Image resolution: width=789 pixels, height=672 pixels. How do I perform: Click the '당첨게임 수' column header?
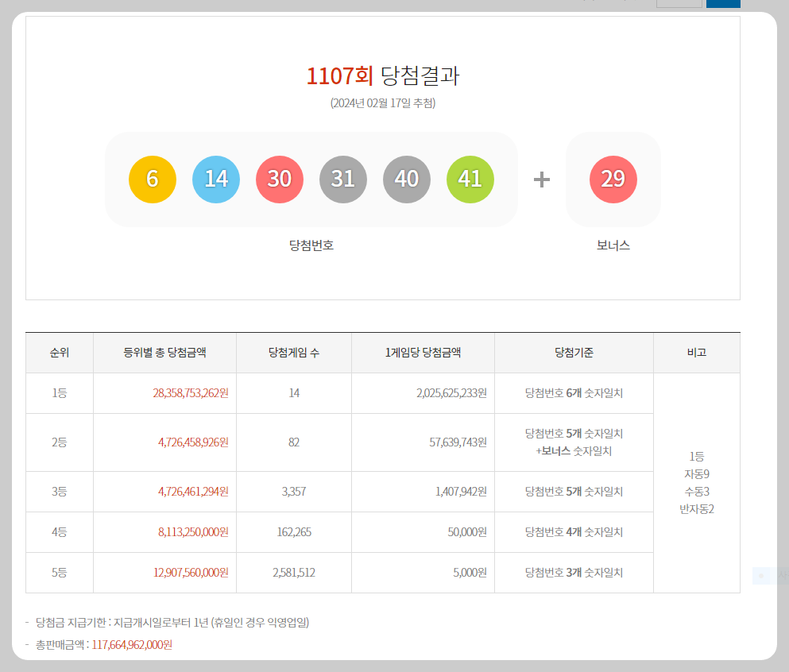click(x=294, y=353)
